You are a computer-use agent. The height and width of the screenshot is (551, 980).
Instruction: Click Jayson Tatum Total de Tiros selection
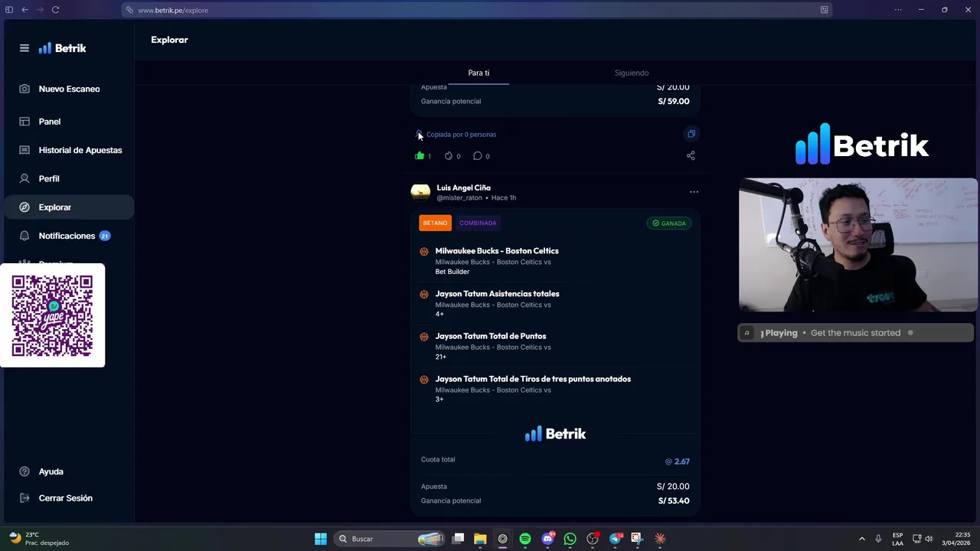pos(533,379)
